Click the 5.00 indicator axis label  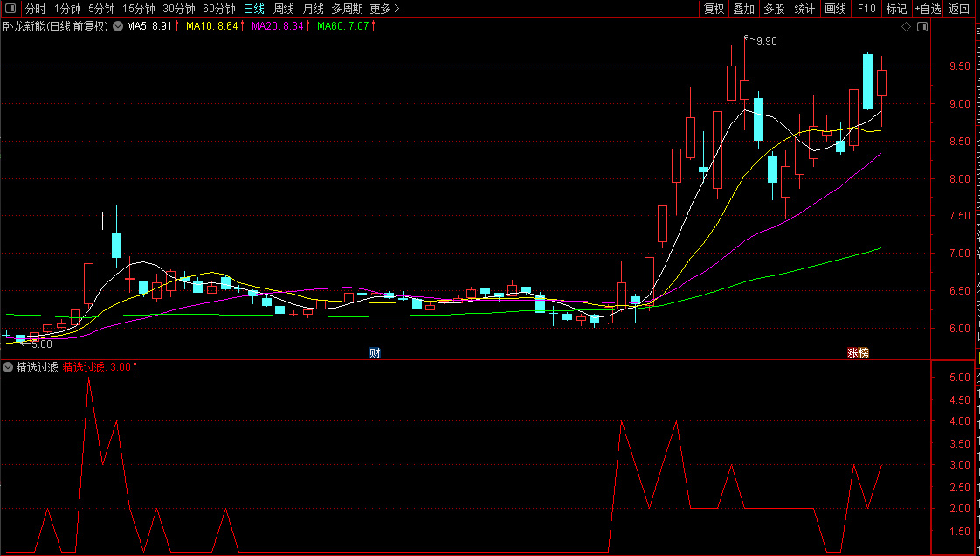click(962, 377)
